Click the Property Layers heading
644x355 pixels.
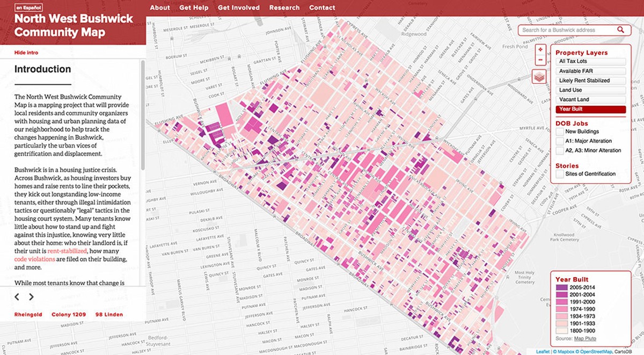(x=582, y=53)
